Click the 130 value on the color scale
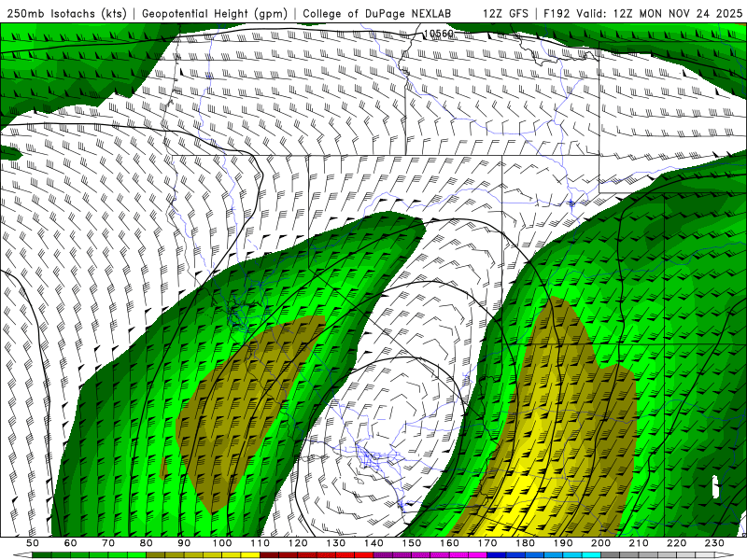747x560 pixels. 335,543
